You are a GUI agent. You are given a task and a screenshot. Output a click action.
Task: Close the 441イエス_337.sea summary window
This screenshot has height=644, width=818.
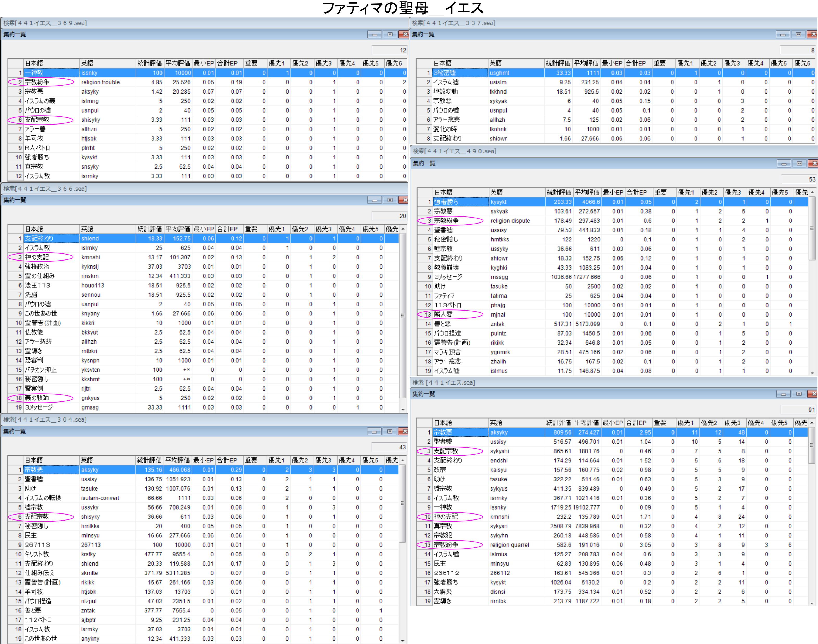click(x=812, y=34)
